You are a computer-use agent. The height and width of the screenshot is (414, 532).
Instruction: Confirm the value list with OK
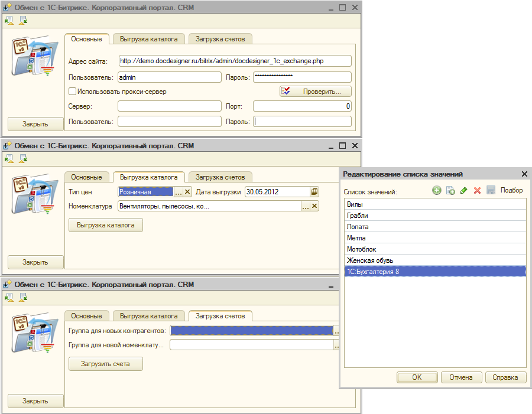(417, 377)
